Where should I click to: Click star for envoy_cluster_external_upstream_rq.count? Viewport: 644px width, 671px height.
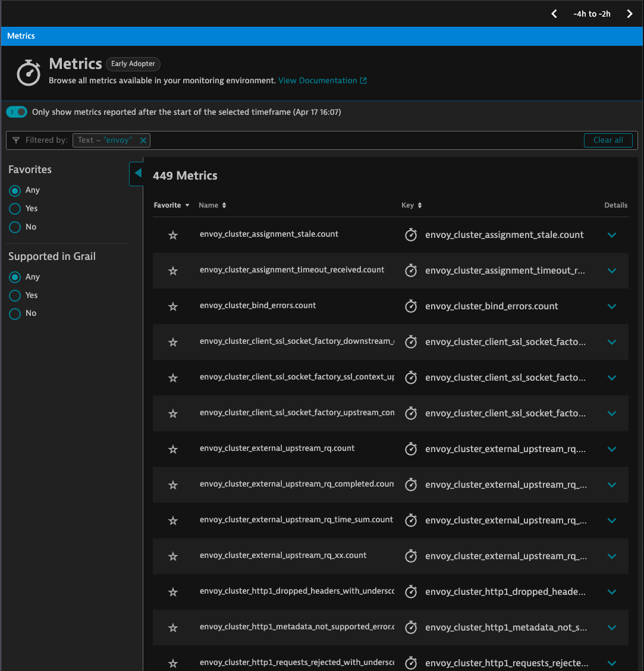click(x=173, y=449)
